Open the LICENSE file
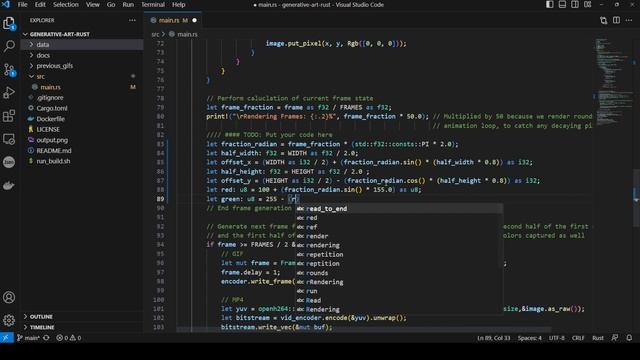 pyautogui.click(x=48, y=129)
